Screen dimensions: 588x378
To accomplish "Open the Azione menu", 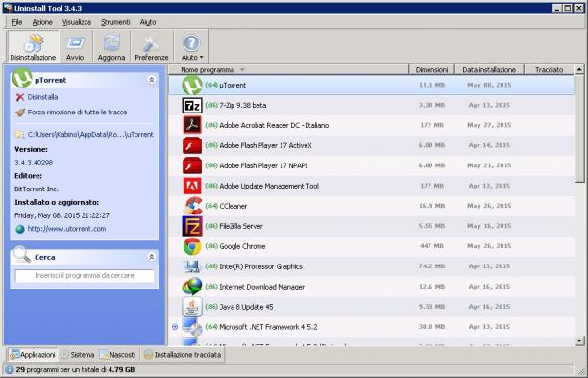I will [42, 22].
